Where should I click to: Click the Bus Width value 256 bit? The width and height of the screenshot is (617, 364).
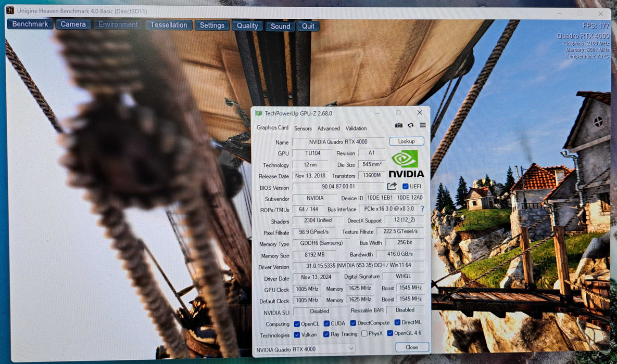pyautogui.click(x=405, y=242)
